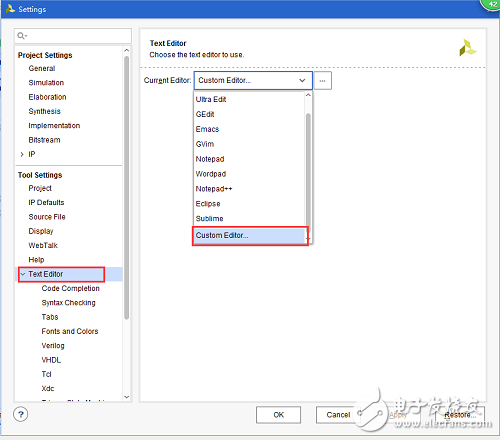
Task: Click the Cancel button
Action: 338,415
